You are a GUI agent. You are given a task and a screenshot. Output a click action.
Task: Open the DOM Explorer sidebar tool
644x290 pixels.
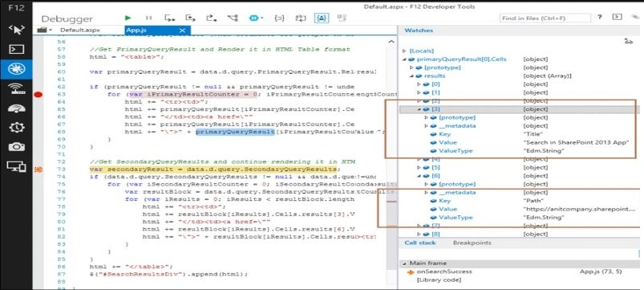click(16, 30)
